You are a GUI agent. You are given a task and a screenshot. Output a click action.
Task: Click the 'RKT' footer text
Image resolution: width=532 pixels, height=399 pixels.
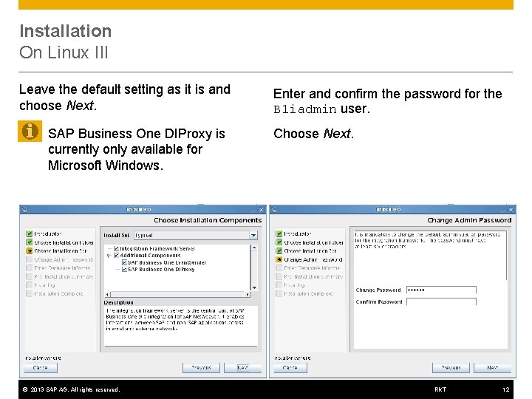click(x=440, y=389)
